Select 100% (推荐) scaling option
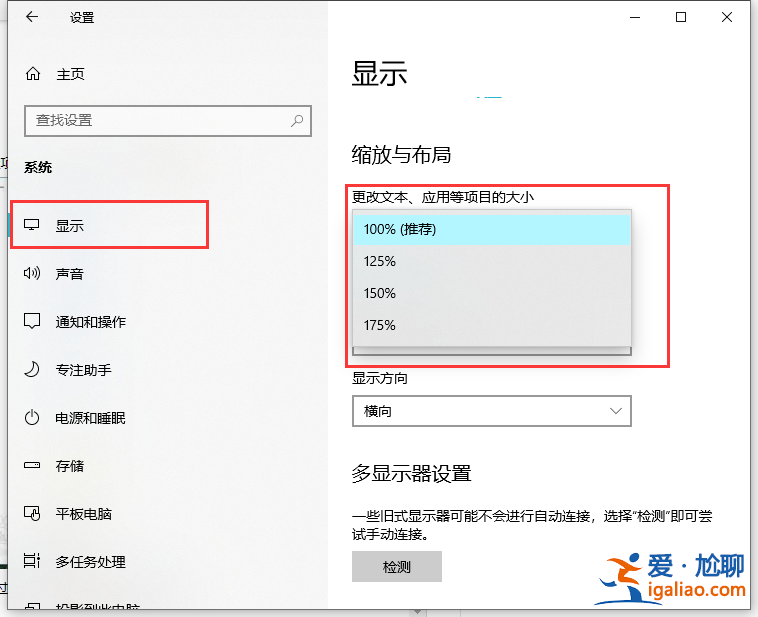Screen dimensions: 758x617 coord(491,229)
